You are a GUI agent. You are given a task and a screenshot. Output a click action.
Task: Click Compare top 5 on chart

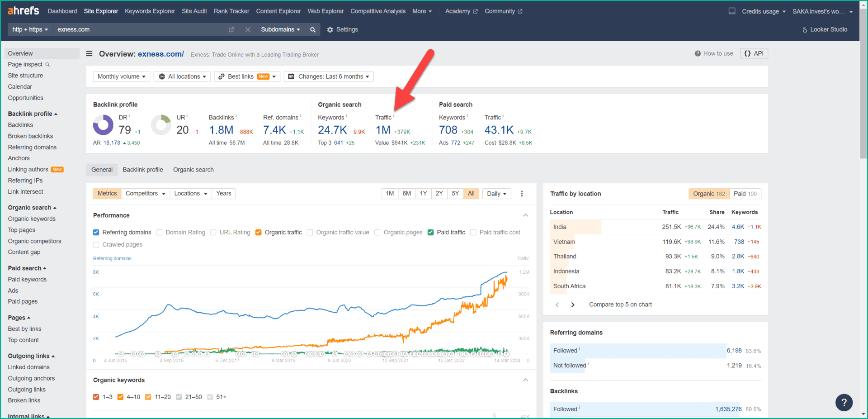(x=620, y=305)
